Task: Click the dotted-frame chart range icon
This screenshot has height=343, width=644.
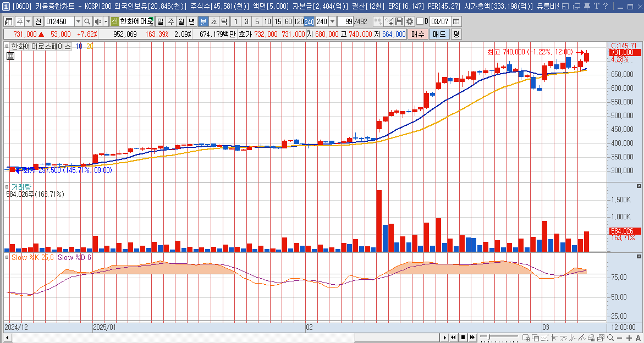Action: pyautogui.click(x=544, y=338)
